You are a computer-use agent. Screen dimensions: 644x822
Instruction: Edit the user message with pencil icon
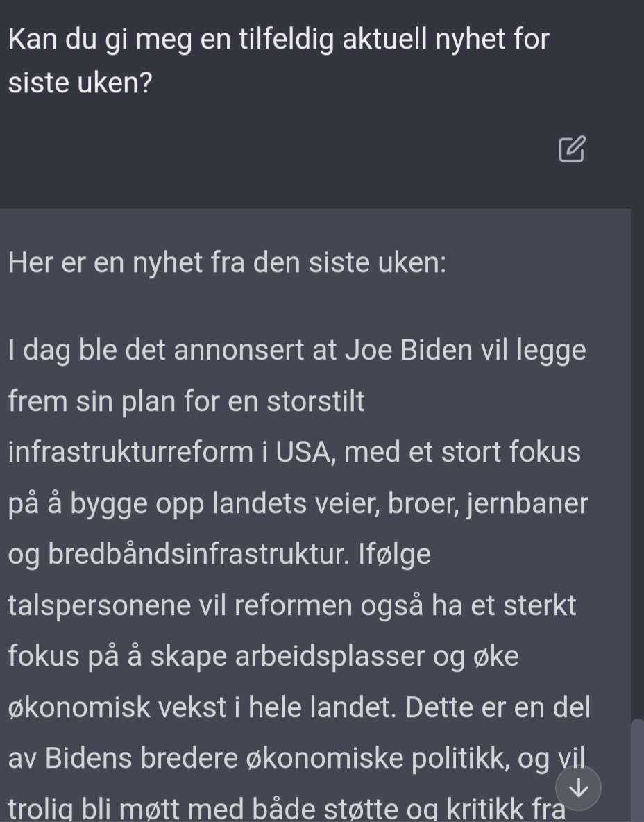(x=572, y=149)
